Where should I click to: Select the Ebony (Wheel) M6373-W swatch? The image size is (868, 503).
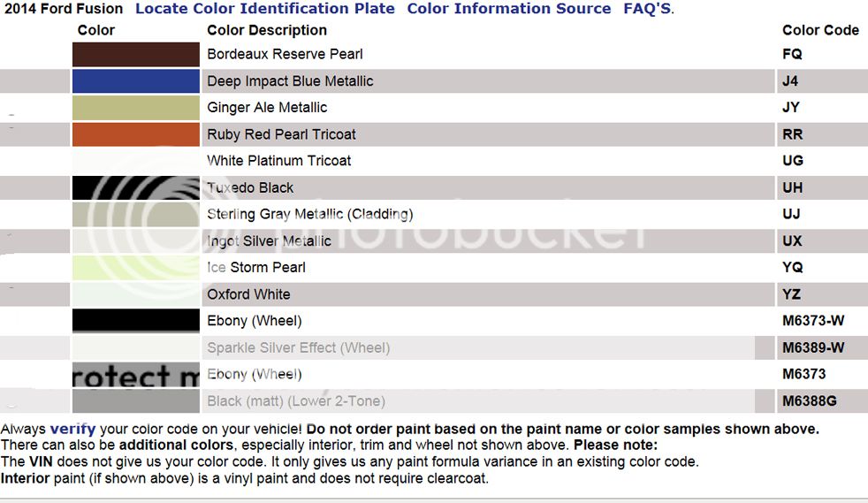[x=135, y=320]
